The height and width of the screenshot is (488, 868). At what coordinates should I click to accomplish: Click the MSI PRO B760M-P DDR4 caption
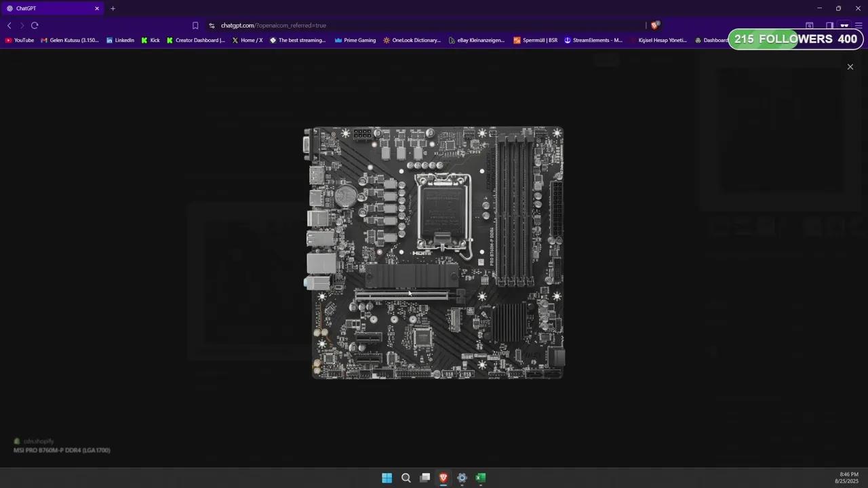point(62,450)
